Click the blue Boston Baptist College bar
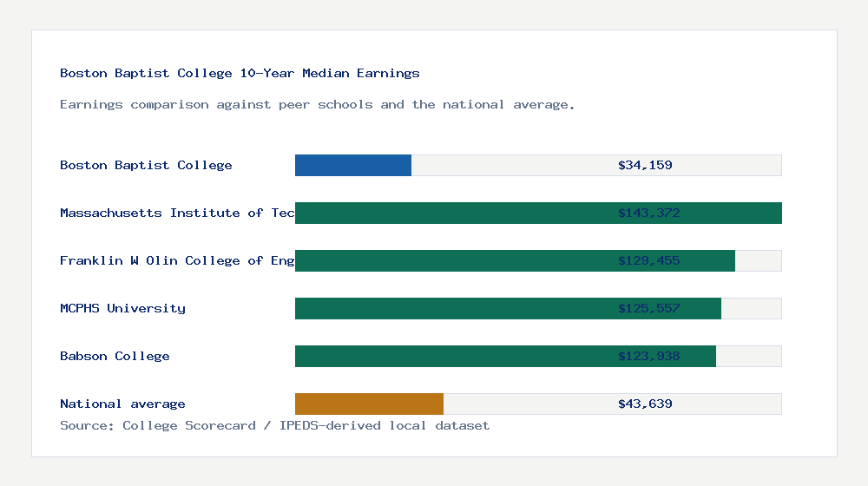This screenshot has height=486, width=868. [x=353, y=166]
